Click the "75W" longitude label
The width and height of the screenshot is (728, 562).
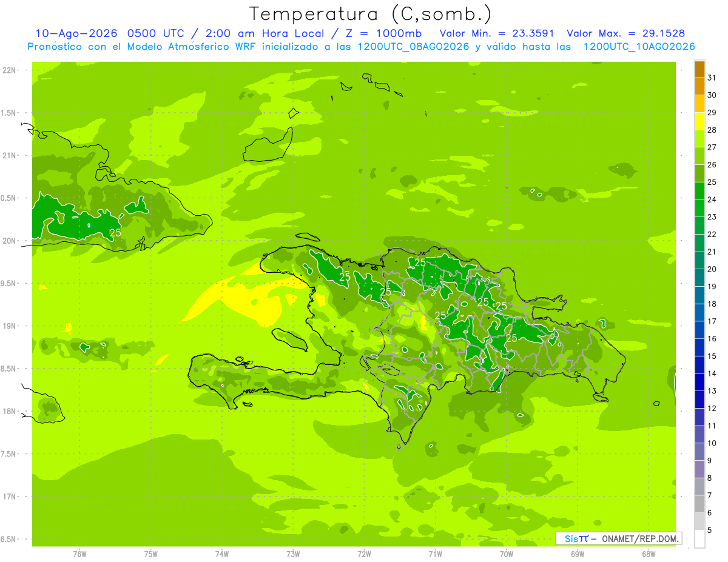(x=151, y=554)
